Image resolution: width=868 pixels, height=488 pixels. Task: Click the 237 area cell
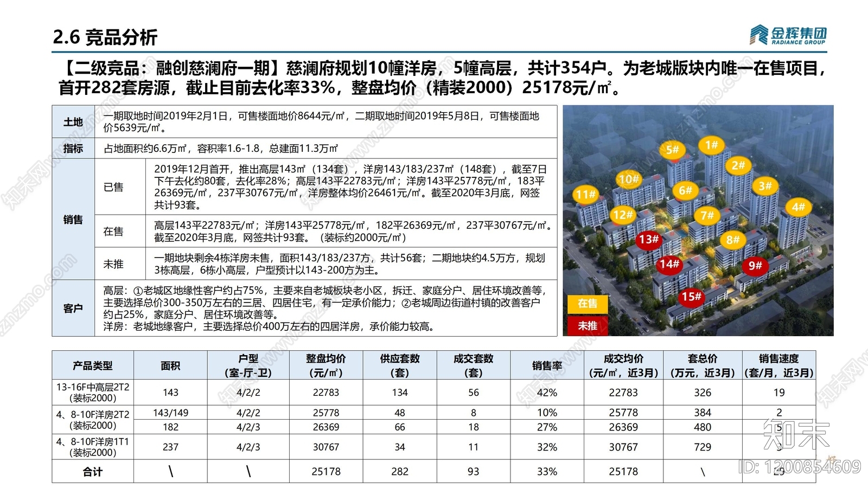170,447
